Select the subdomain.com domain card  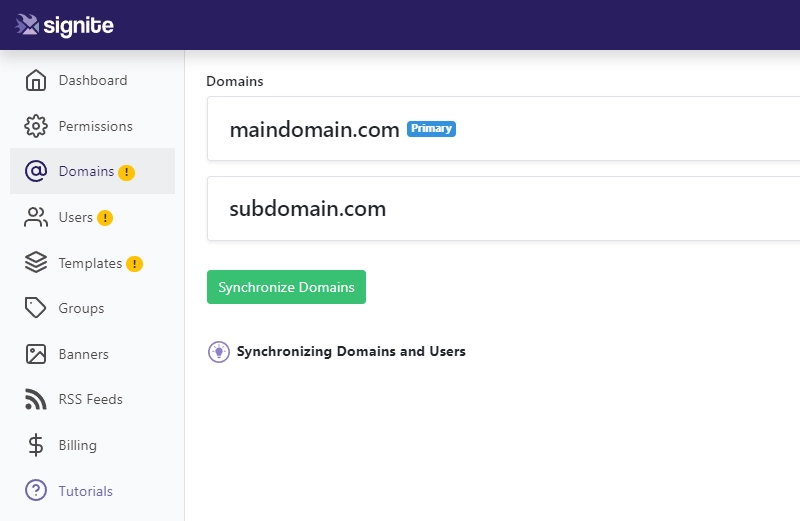coord(504,209)
